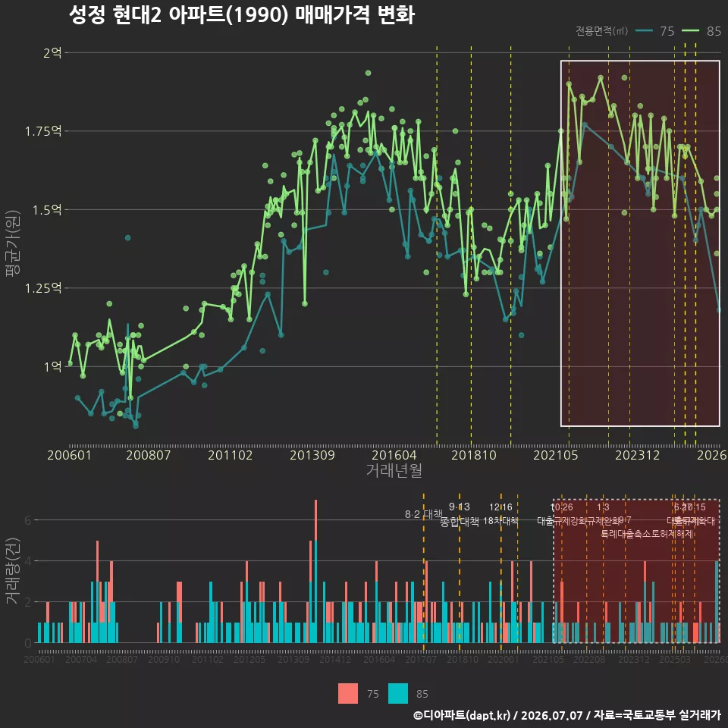Click the 12·16 18차대책 annotation label
Screen dimensions: 728x728
tap(500, 514)
